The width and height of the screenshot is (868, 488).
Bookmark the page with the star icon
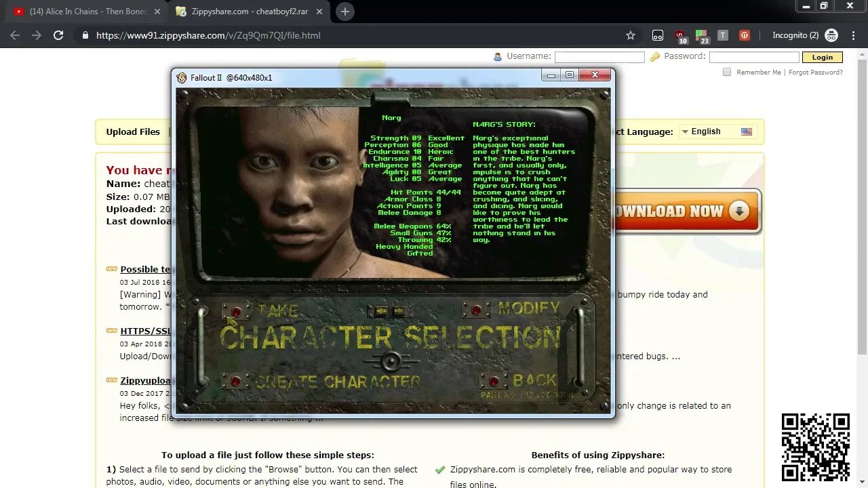(x=631, y=35)
